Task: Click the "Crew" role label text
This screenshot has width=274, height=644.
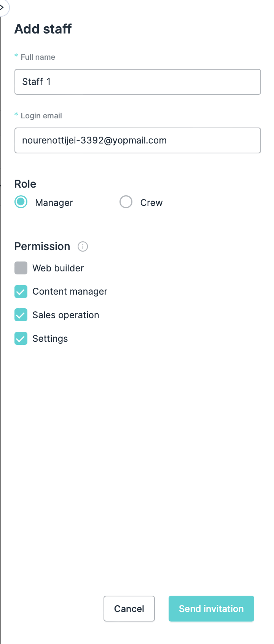Action: (151, 203)
